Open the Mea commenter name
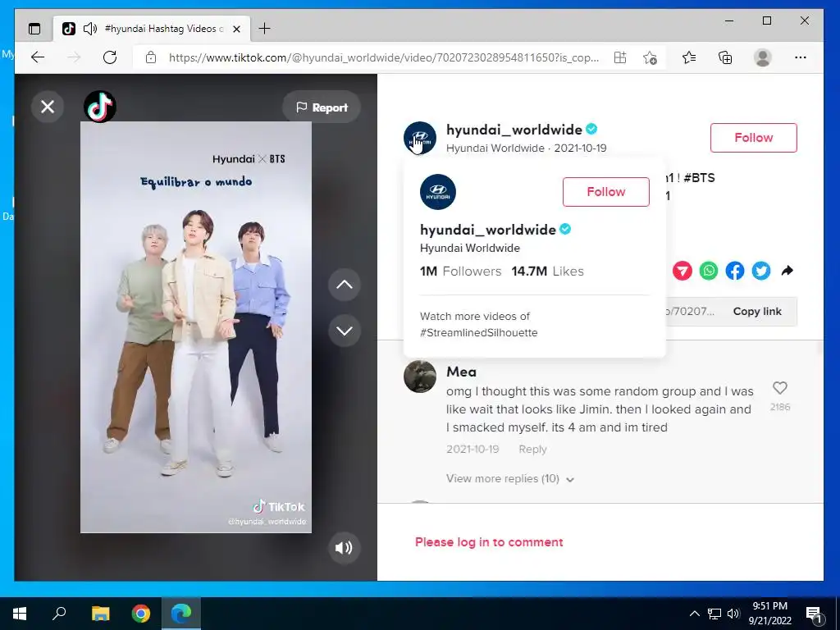 pyautogui.click(x=461, y=372)
